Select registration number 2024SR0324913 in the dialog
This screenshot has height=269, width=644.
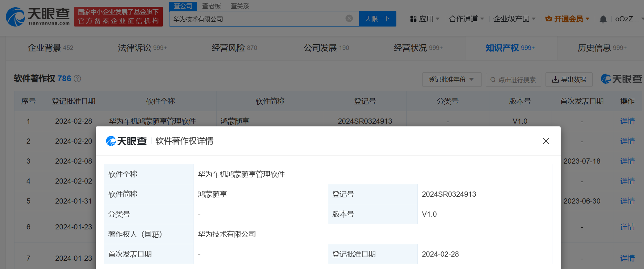click(x=449, y=194)
